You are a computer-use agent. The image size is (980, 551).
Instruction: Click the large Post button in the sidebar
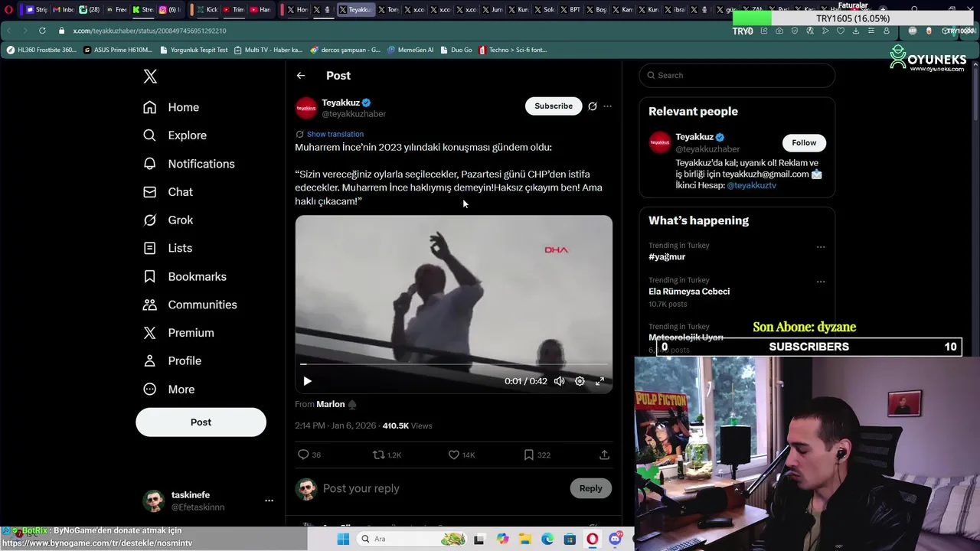201,422
